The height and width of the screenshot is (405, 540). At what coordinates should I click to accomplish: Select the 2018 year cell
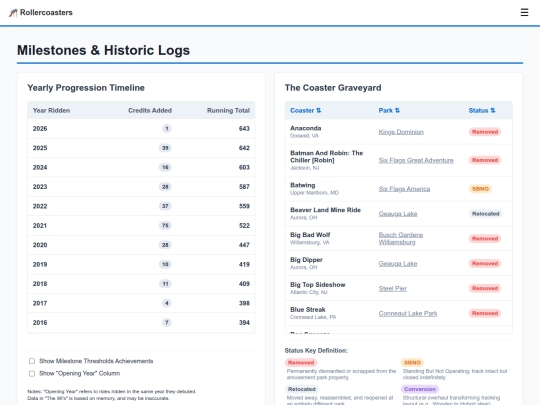click(40, 284)
